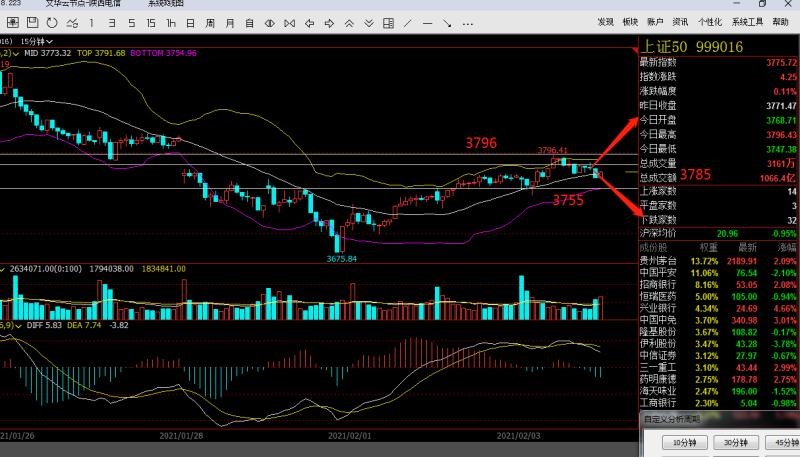
Task: Expand the 15分钟 period dropdown
Action: tap(37, 41)
